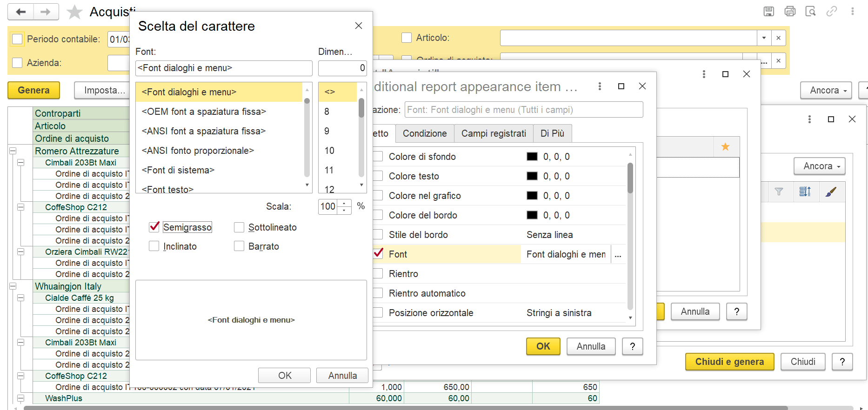868x410 pixels.
Task: Collapse the WashPlus tree node
Action: coord(21,398)
